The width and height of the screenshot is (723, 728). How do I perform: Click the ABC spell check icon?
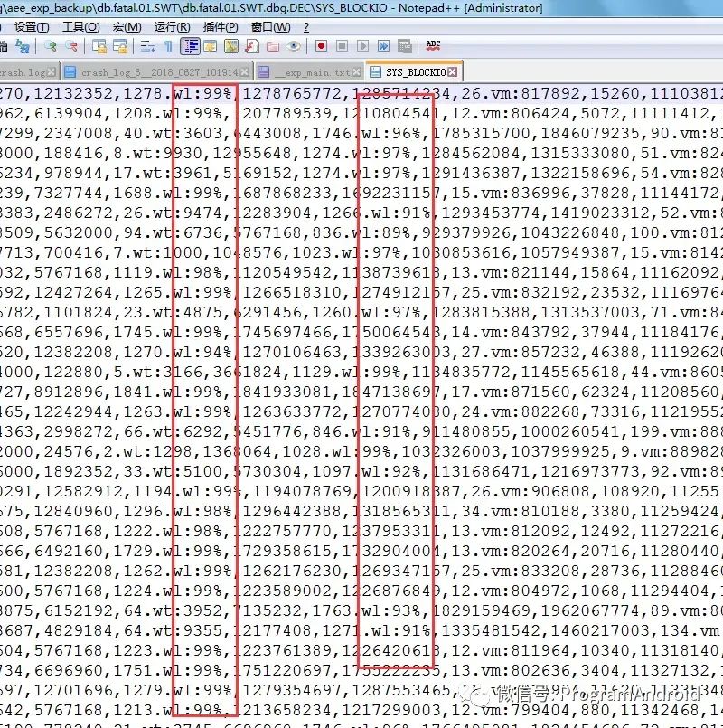(x=433, y=45)
